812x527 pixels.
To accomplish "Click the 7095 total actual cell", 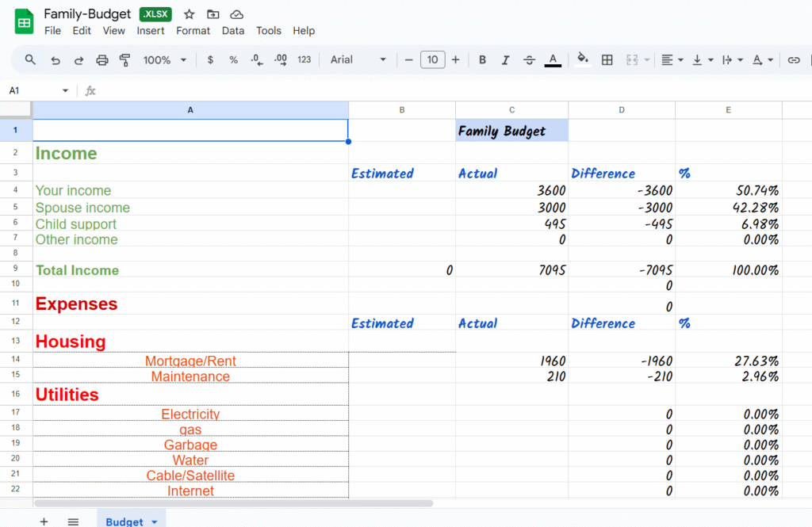I will click(511, 269).
